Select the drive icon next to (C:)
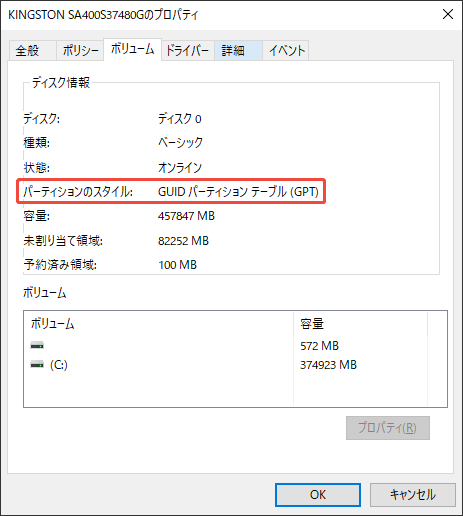This screenshot has width=463, height=516. 37,365
